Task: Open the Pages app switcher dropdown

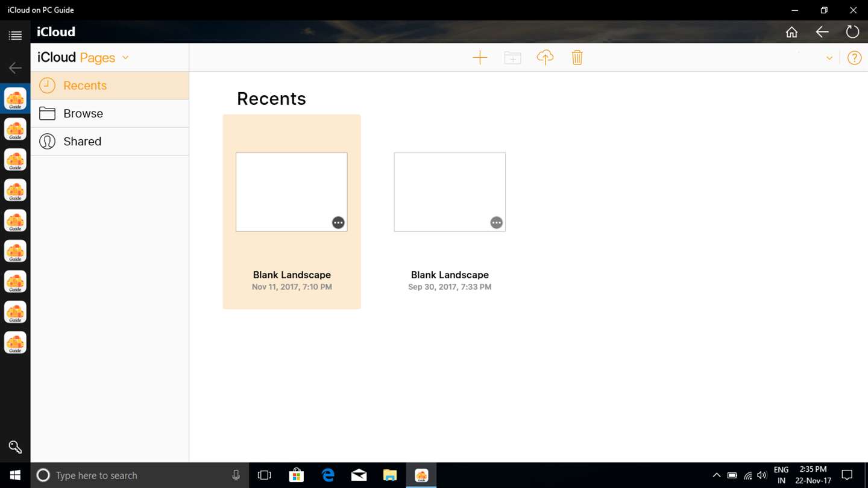Action: tap(125, 58)
